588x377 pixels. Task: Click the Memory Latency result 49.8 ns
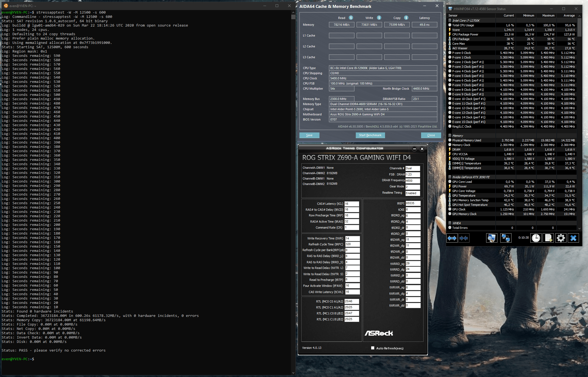click(x=424, y=25)
